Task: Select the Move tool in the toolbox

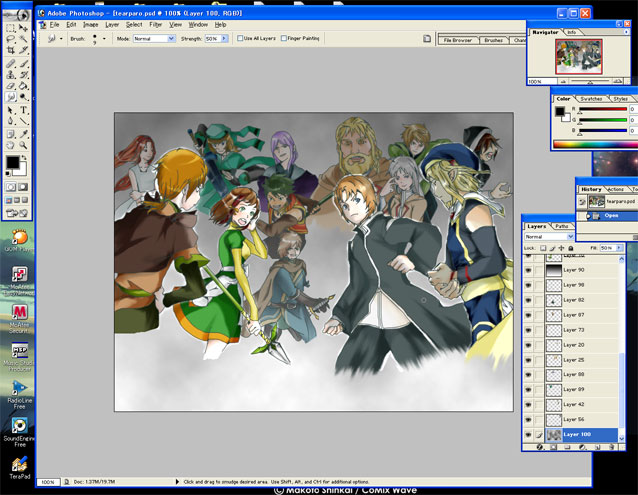Action: click(24, 28)
